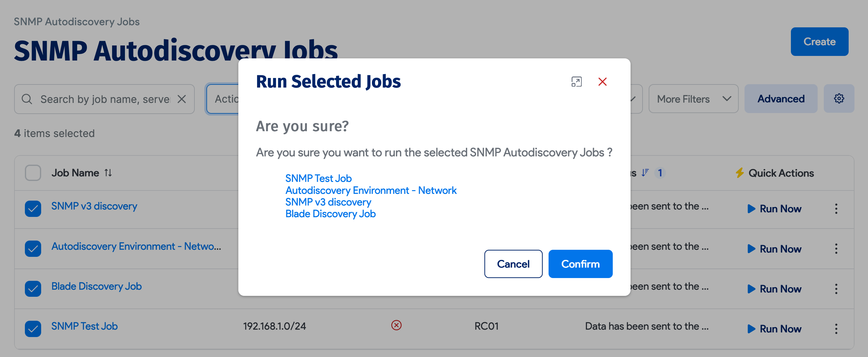The width and height of the screenshot is (868, 357).
Task: Open the kebab menu for Blade Discovery Job
Action: 836,288
